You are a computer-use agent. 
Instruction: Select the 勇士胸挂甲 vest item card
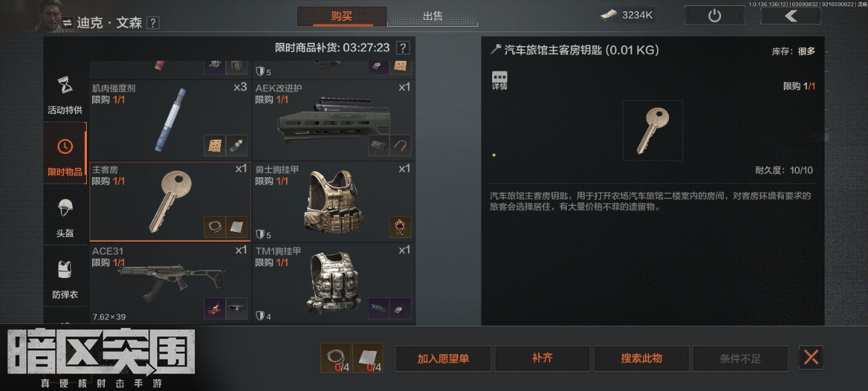[333, 201]
